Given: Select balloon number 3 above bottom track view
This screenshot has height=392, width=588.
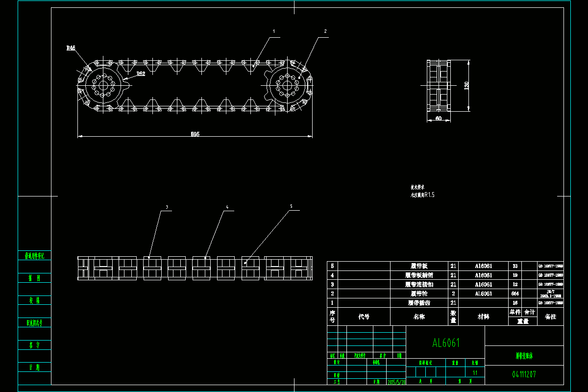Looking at the screenshot, I should [167, 207].
